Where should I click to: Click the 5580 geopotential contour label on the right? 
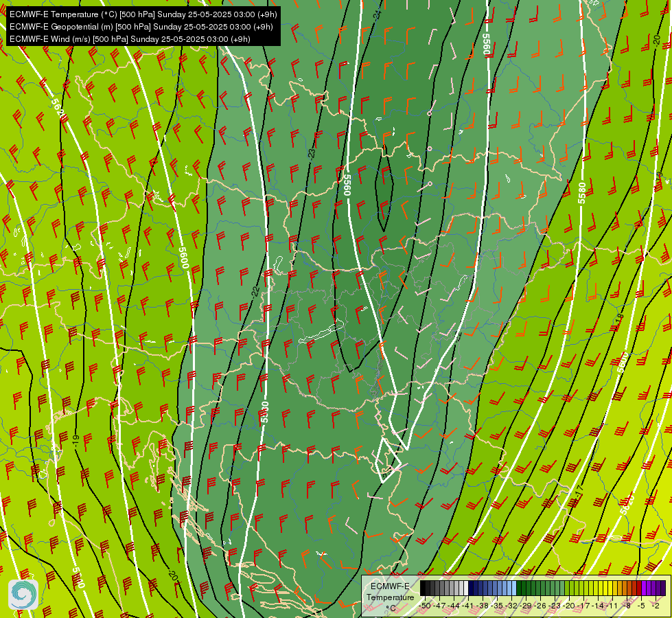[581, 194]
